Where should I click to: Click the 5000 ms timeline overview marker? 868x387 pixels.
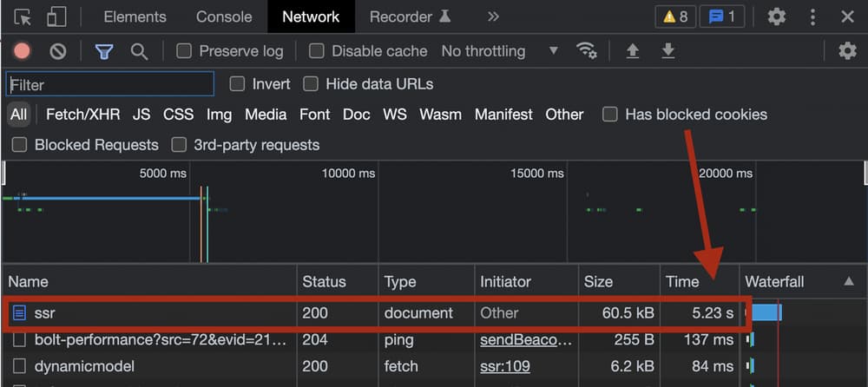point(163,174)
